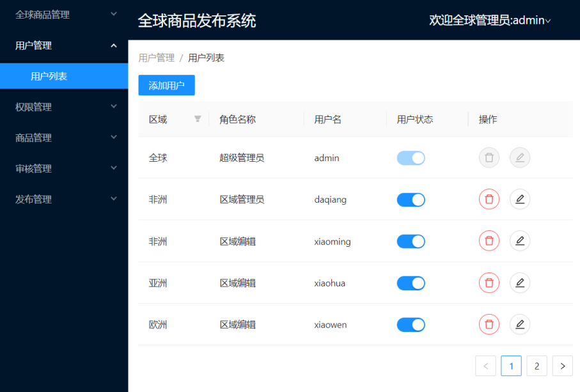
Task: Switch xiaowen's user status toggle
Action: click(x=411, y=324)
